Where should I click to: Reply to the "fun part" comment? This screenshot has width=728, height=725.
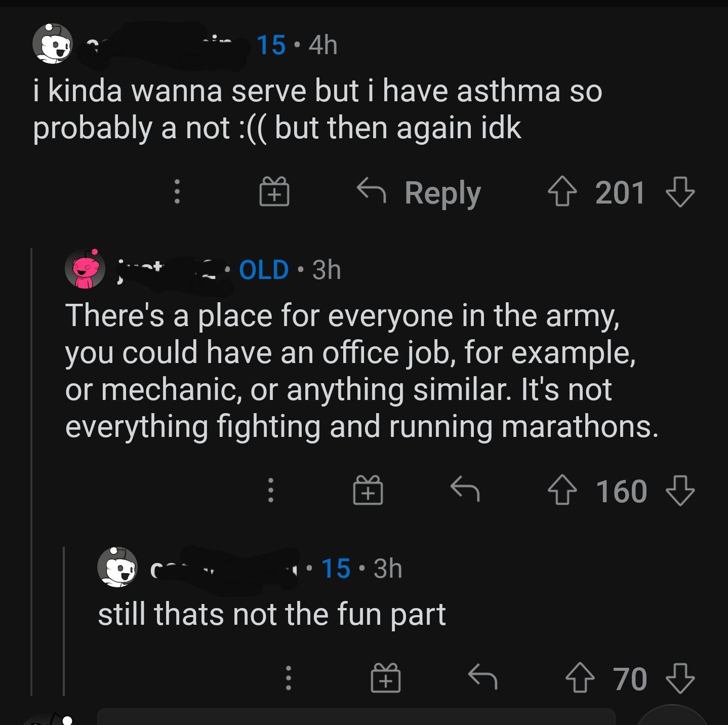click(482, 677)
